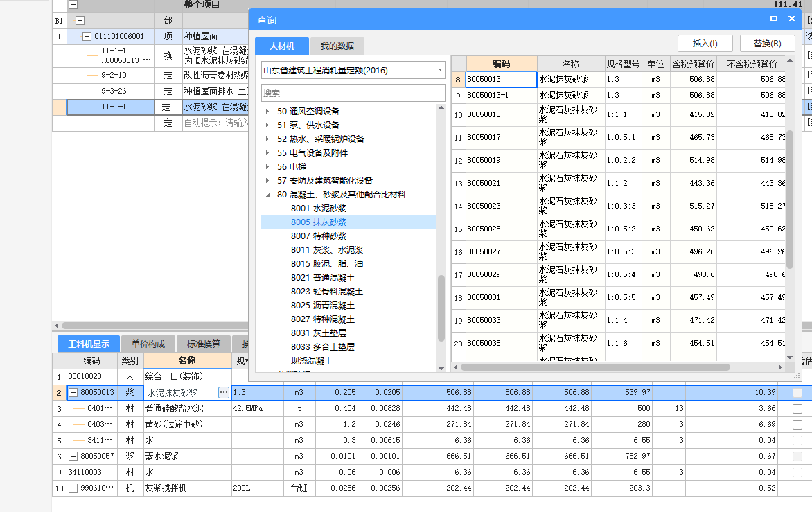Click the scroll-up arrow of the tree list
Screen dimensions: 812x512
pos(441,107)
